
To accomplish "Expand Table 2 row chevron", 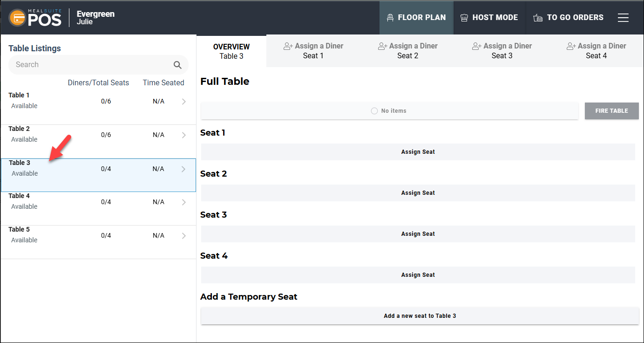I will coord(184,135).
